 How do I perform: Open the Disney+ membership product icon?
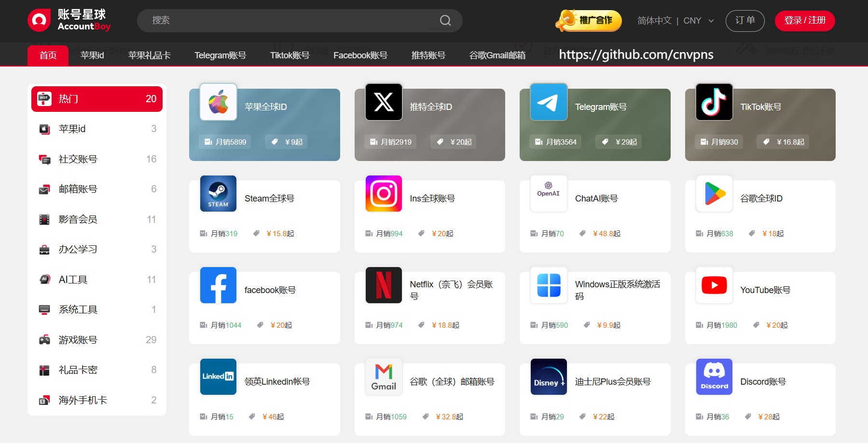(x=549, y=376)
